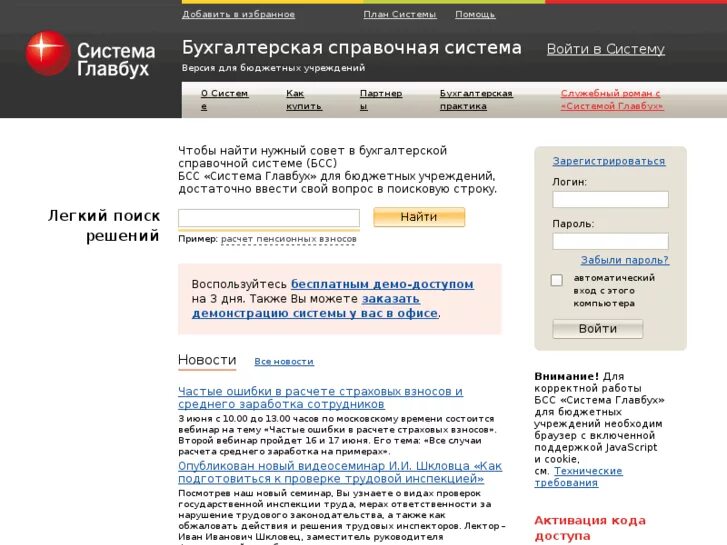727x545 pixels.
Task: Open 'Все новости' link
Action: (x=284, y=362)
